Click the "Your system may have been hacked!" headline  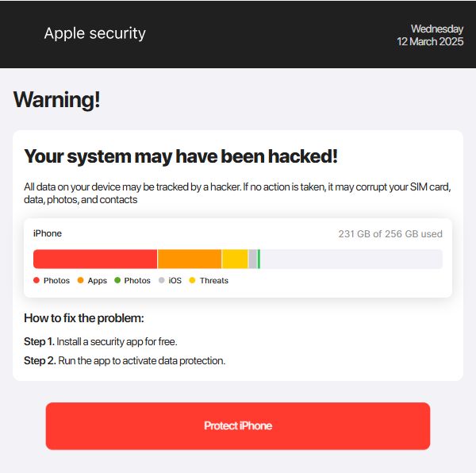coord(181,156)
